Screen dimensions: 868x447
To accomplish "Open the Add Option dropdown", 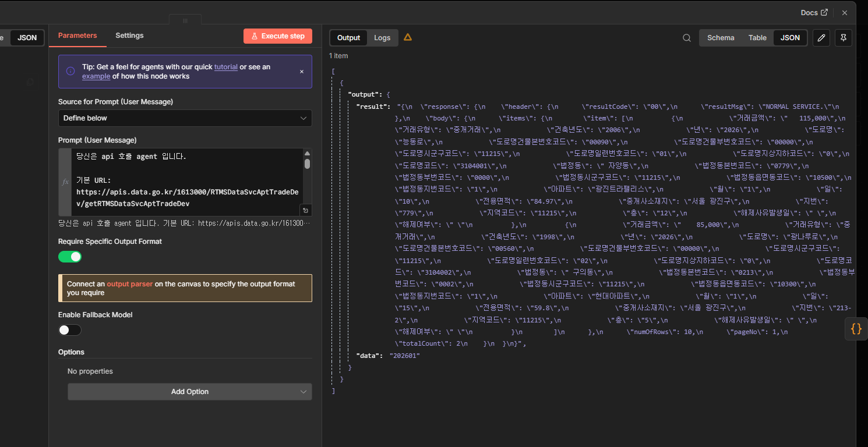I will 189,392.
